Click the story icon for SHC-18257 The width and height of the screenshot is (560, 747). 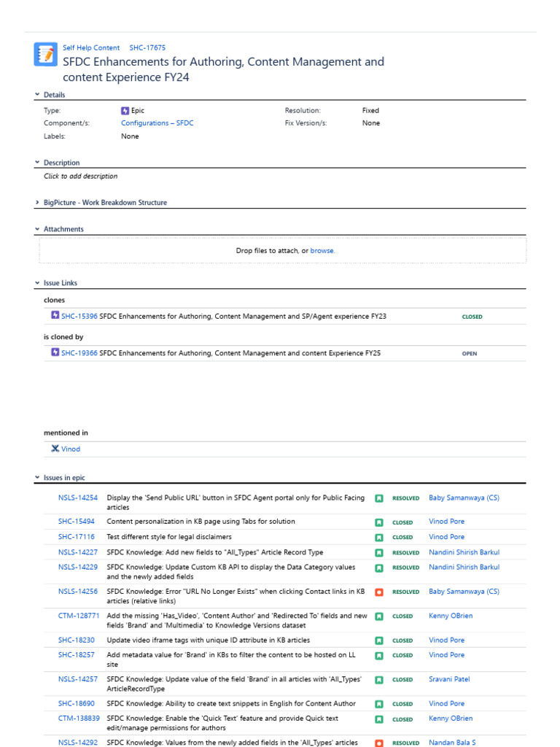[379, 656]
